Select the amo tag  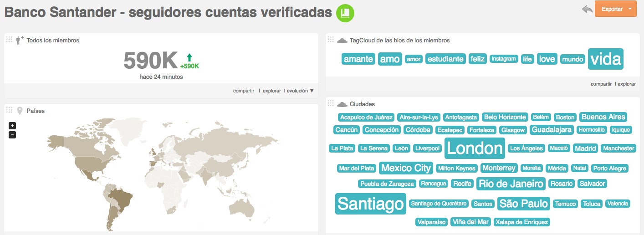coord(390,59)
